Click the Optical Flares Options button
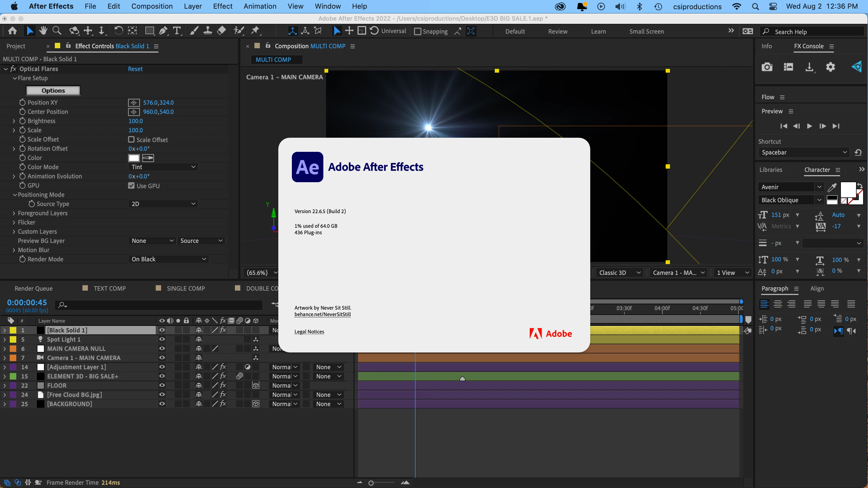 [53, 91]
